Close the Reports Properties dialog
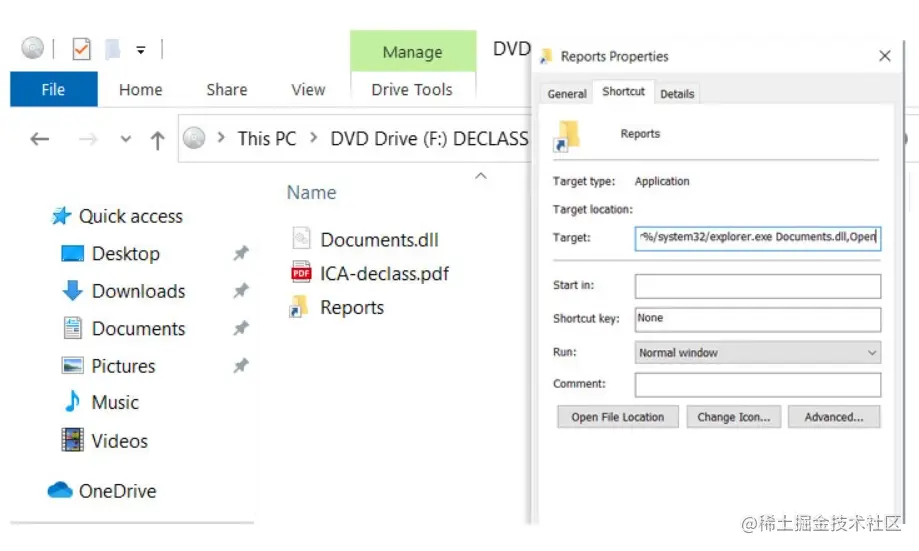919x551 pixels. click(x=884, y=56)
